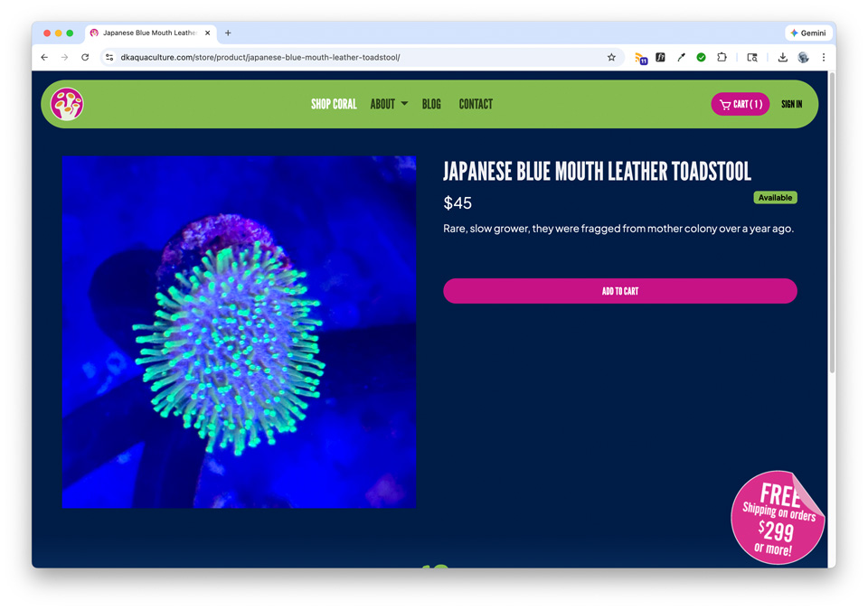Click the DK Aquaculture mushroom logo
This screenshot has height=610, width=868.
click(x=67, y=104)
